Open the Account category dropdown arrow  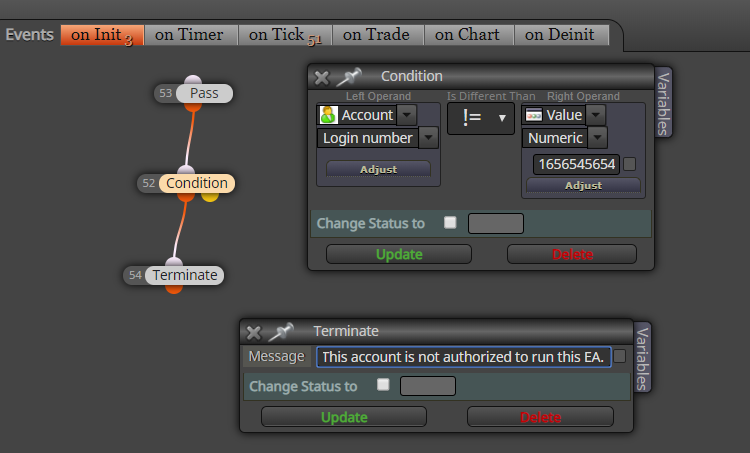tap(407, 115)
